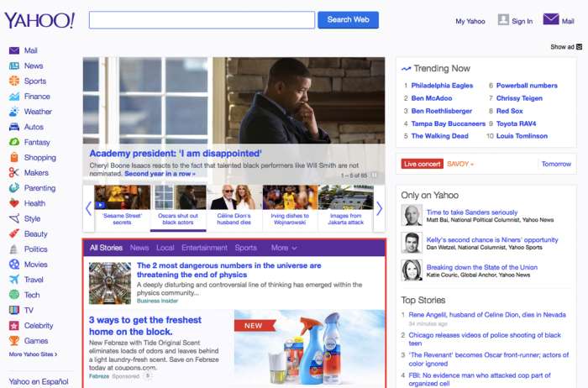Image resolution: width=588 pixels, height=388 pixels.
Task: Open the Weather icon in sidebar
Action: (x=14, y=112)
